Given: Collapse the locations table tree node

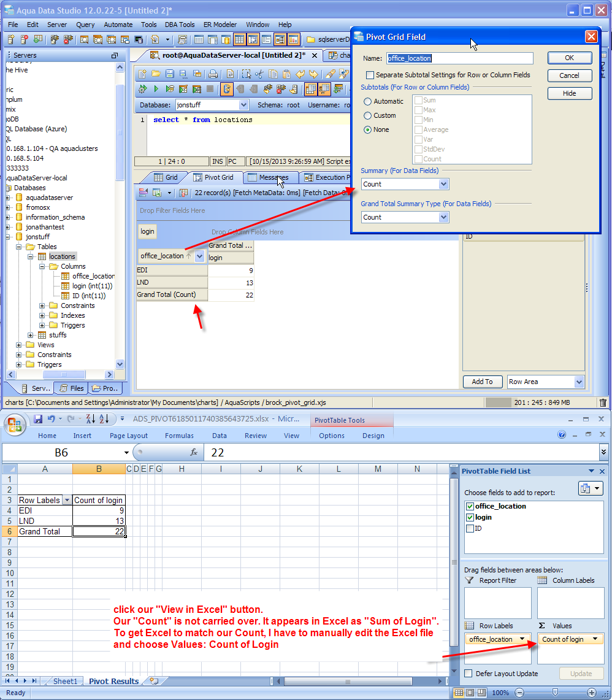Looking at the screenshot, I should pyautogui.click(x=30, y=256).
